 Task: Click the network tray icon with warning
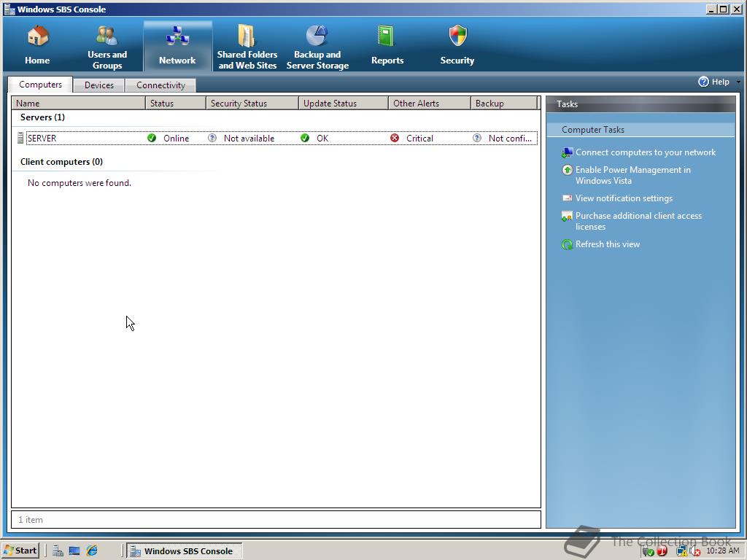(x=682, y=551)
